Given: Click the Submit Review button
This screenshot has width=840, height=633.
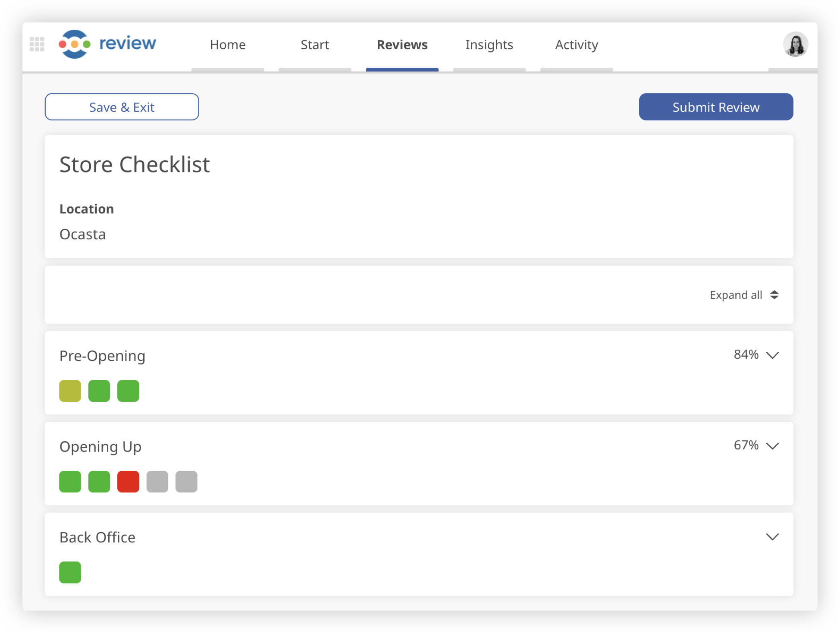Looking at the screenshot, I should pos(716,107).
